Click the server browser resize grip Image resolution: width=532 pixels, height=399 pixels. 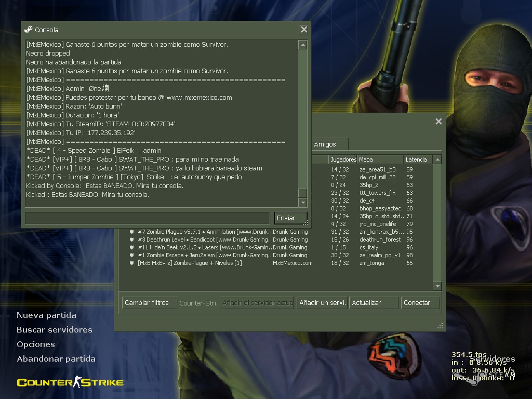pos(440,326)
